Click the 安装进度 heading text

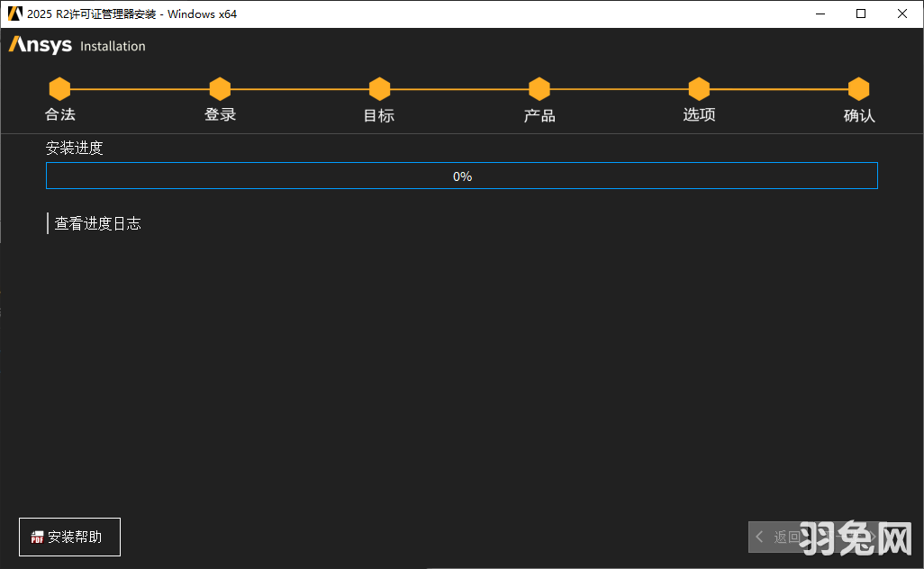[75, 148]
